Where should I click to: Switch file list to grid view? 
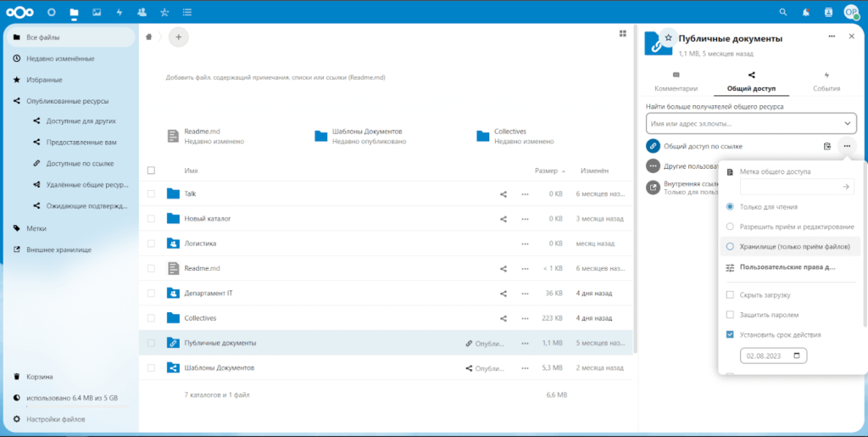623,34
